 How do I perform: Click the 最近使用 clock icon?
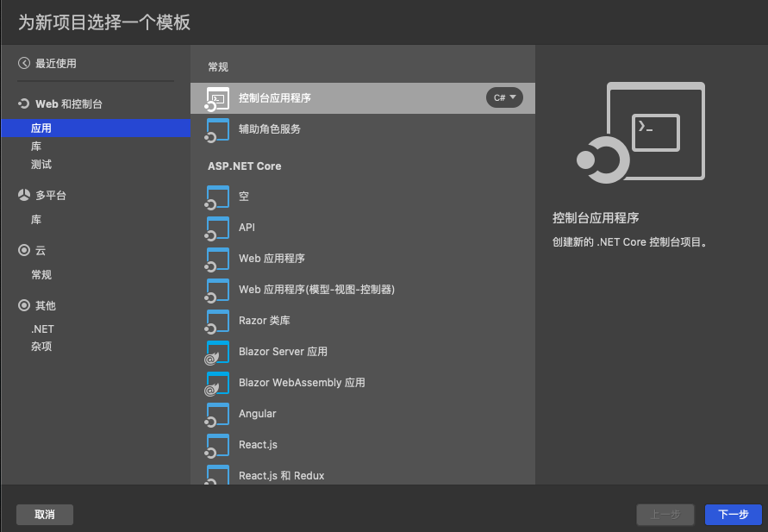(x=24, y=63)
